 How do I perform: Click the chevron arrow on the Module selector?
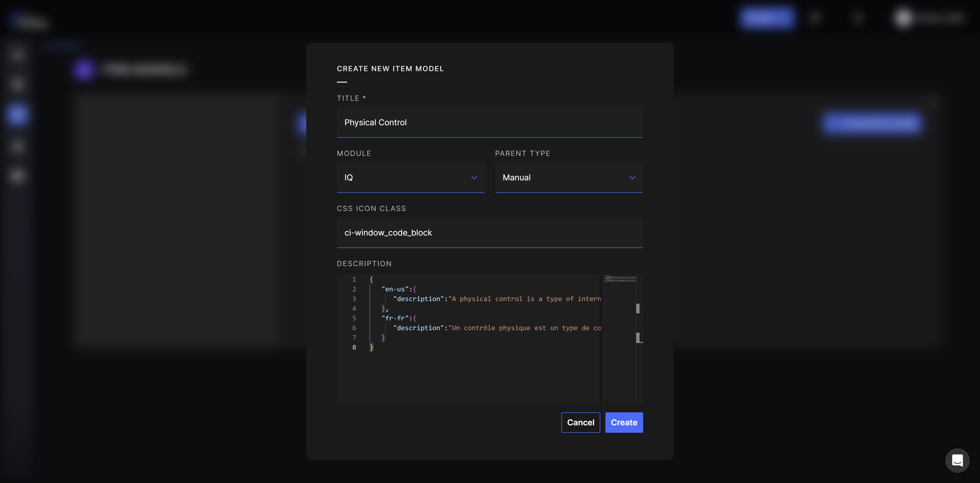coord(474,178)
